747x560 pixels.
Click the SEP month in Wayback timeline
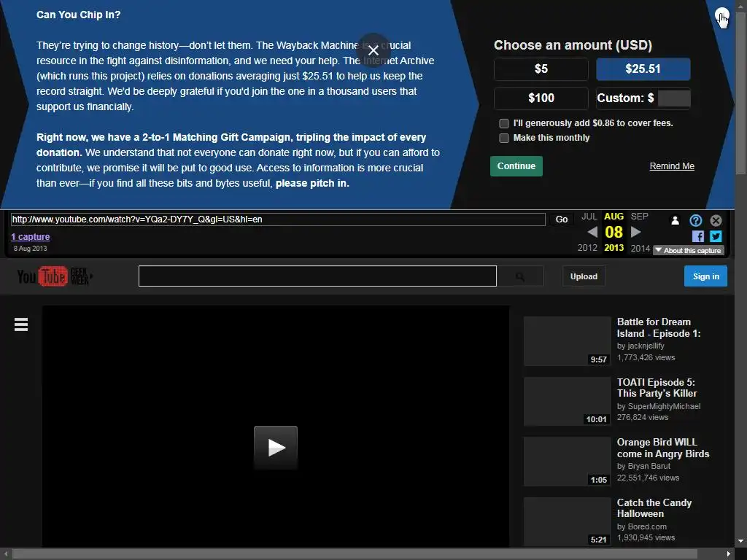click(639, 217)
